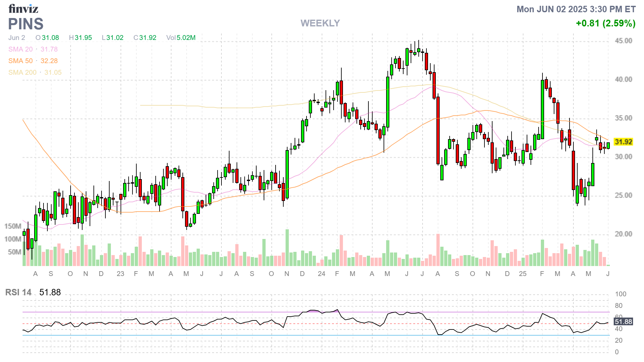Click the '23' year marker on time axis
The width and height of the screenshot is (644, 362).
[x=120, y=274]
